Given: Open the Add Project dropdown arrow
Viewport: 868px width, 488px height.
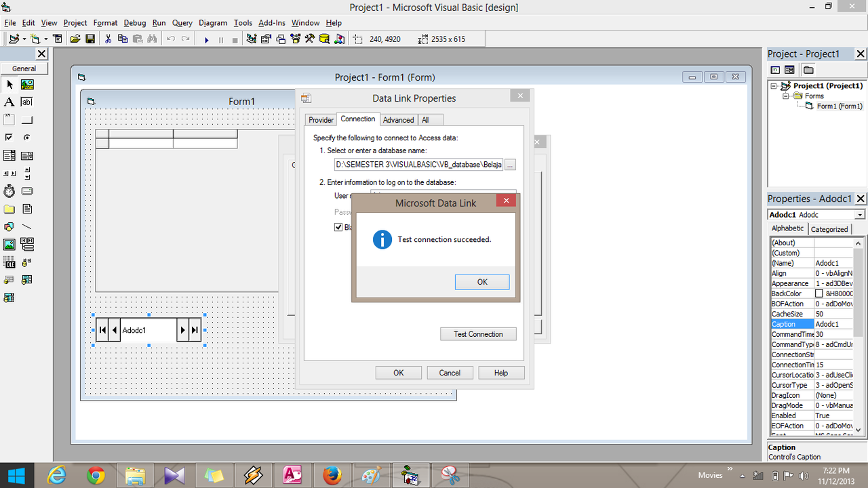Looking at the screenshot, I should [24, 39].
